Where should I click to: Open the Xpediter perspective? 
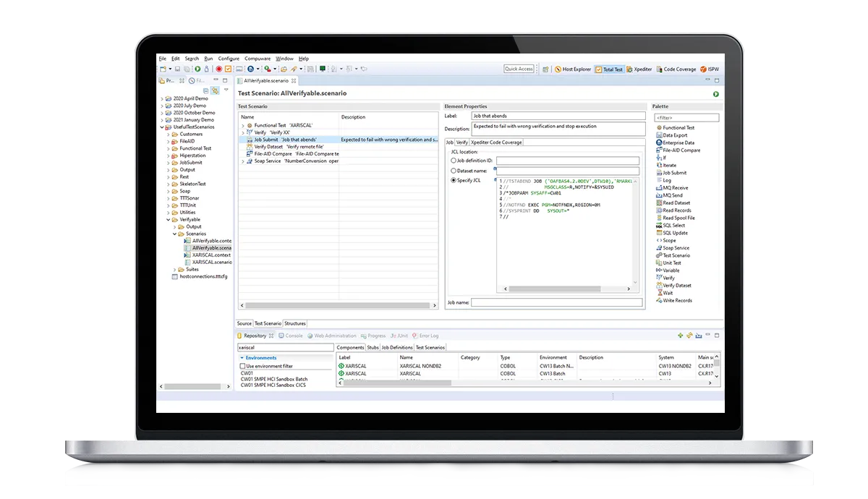[x=639, y=69]
